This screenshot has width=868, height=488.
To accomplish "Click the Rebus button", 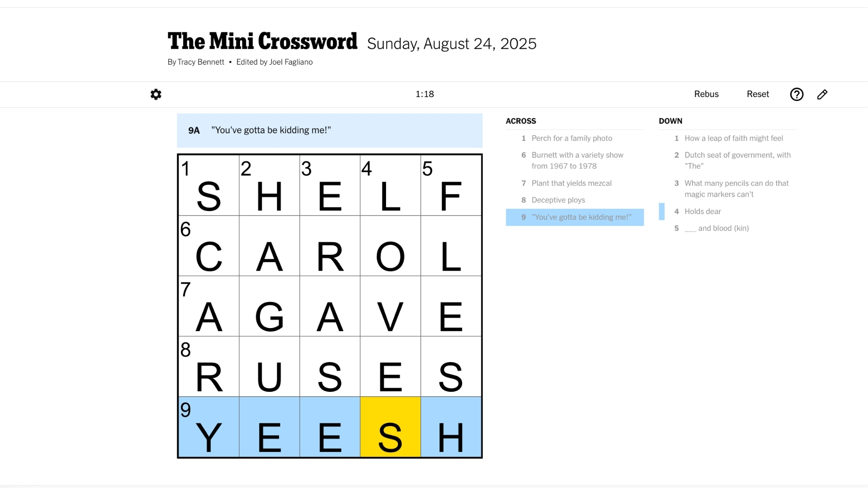I will (706, 94).
